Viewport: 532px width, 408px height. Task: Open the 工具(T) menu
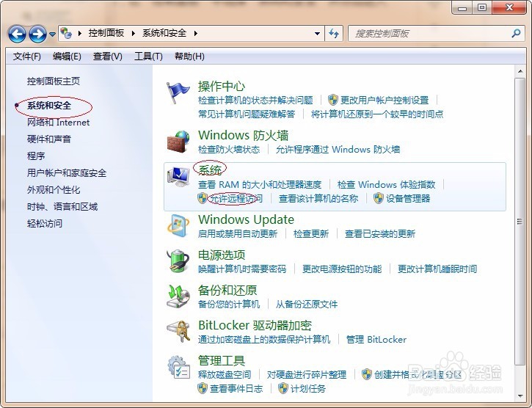pos(148,57)
